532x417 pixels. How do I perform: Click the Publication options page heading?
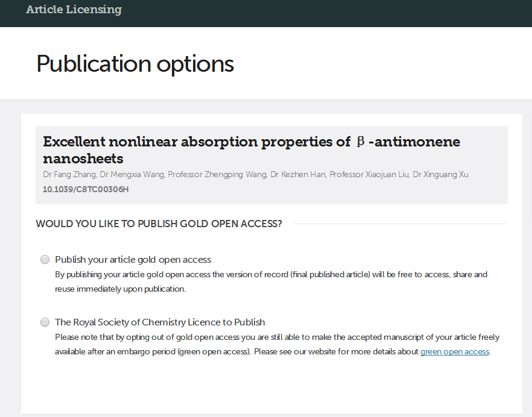tap(135, 64)
